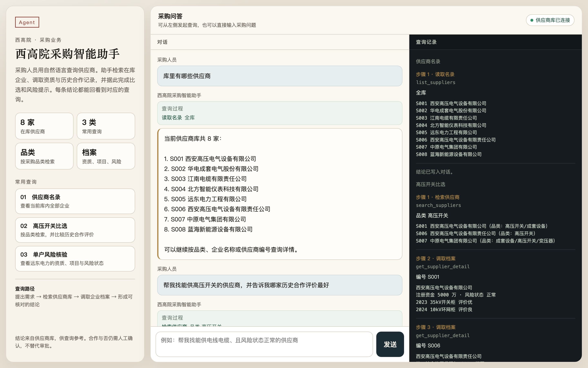
Task: Select the 档案 资质、项目、风险 card
Action: (106, 156)
